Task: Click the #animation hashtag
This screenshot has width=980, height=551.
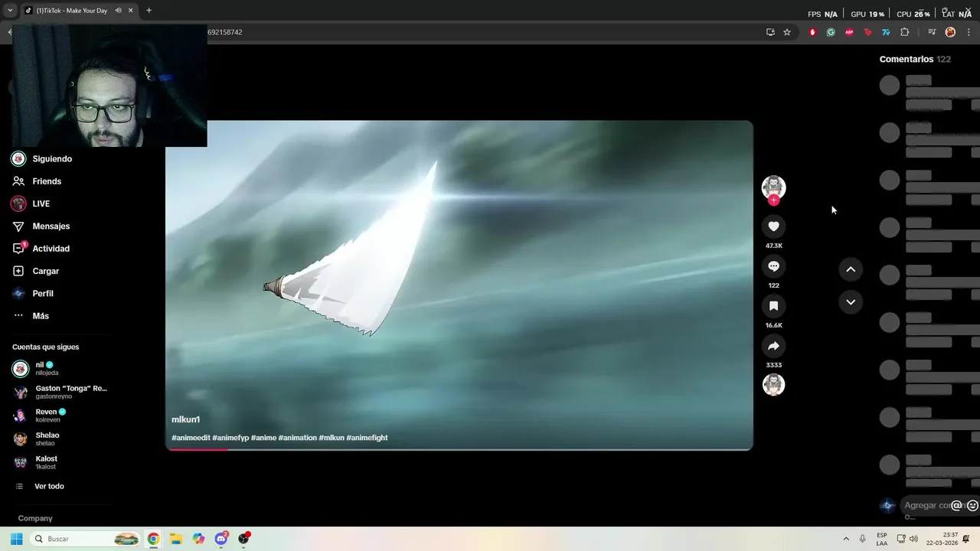Action: [297, 438]
